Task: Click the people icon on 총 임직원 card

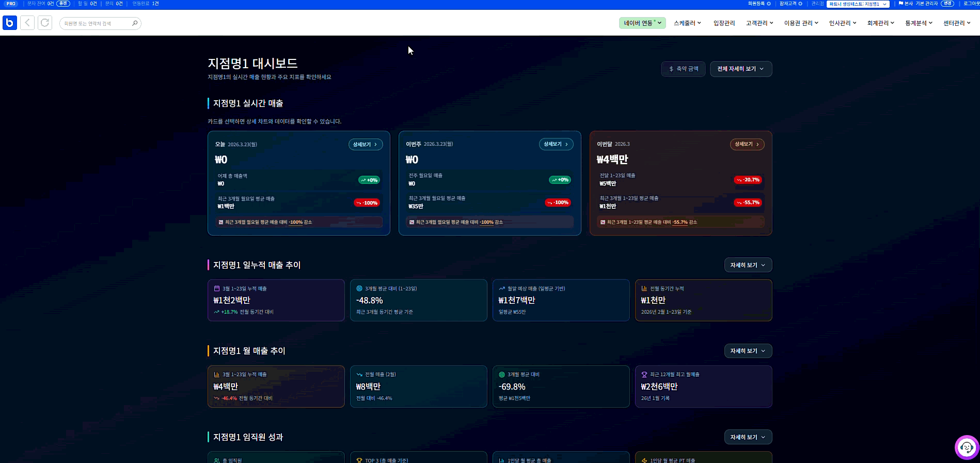Action: tap(217, 460)
